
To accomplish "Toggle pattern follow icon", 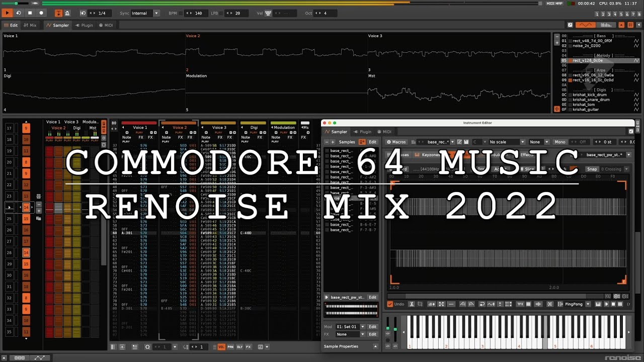I will tap(58, 13).
